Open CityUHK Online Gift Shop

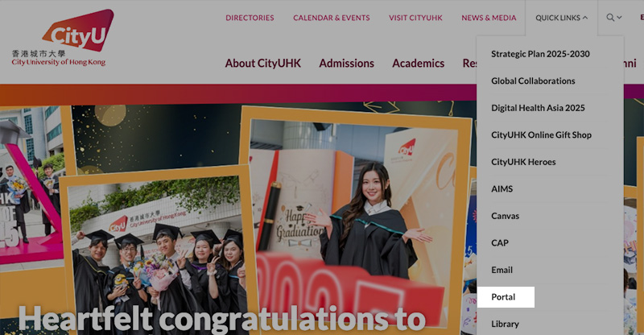coord(541,134)
